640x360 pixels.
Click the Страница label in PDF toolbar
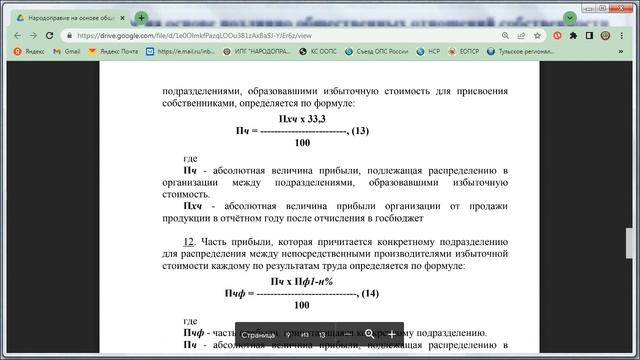[x=258, y=335]
